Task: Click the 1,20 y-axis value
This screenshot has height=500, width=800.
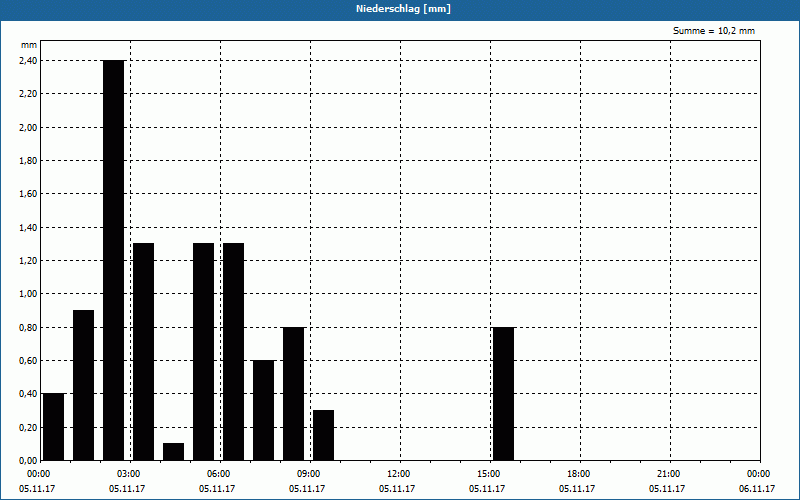Action: (28, 261)
